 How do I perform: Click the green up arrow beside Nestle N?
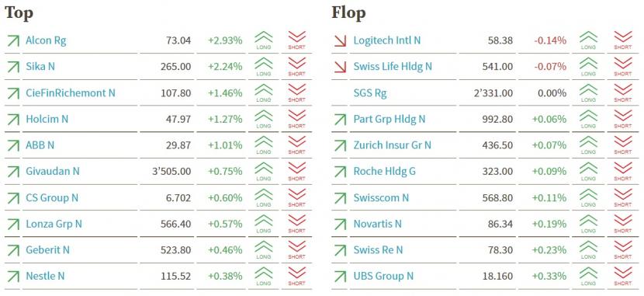tap(13, 277)
